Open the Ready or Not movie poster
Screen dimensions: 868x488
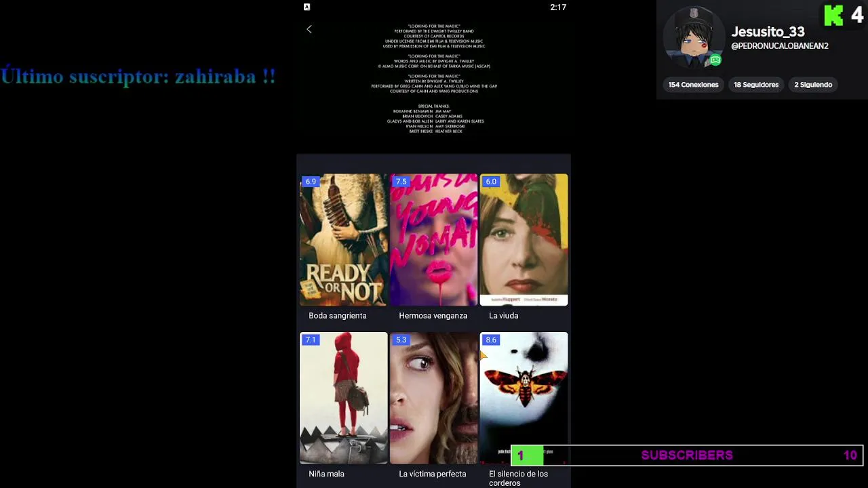point(344,240)
